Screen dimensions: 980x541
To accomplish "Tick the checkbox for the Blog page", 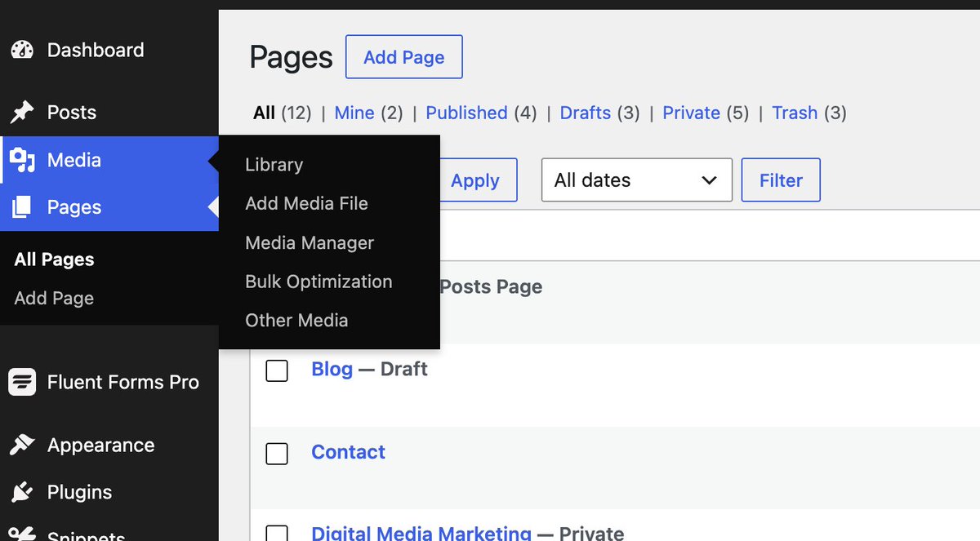I will 278,370.
